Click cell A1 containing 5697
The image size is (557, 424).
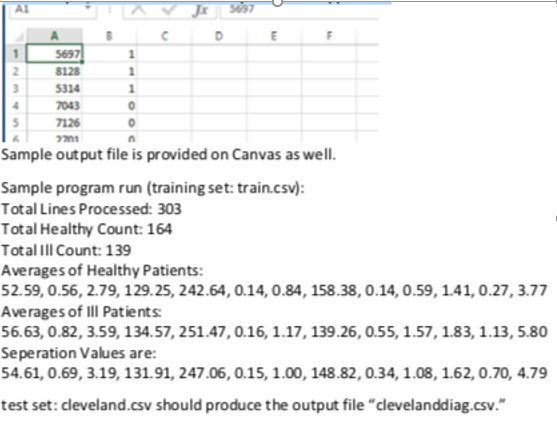pyautogui.click(x=54, y=54)
